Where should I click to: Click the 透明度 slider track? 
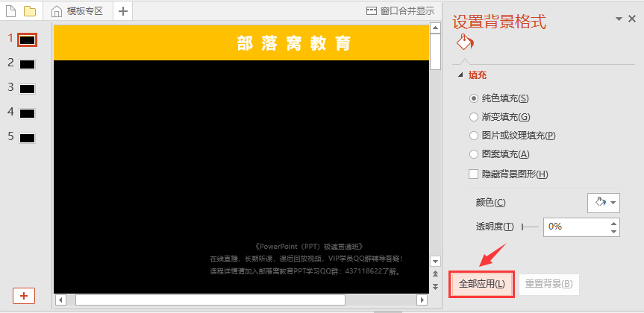[x=530, y=227]
